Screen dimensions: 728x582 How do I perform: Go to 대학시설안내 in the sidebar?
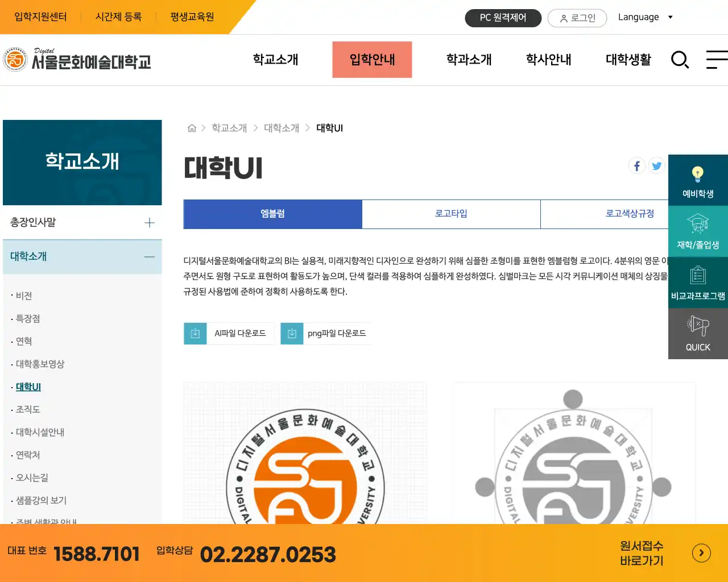tap(40, 433)
